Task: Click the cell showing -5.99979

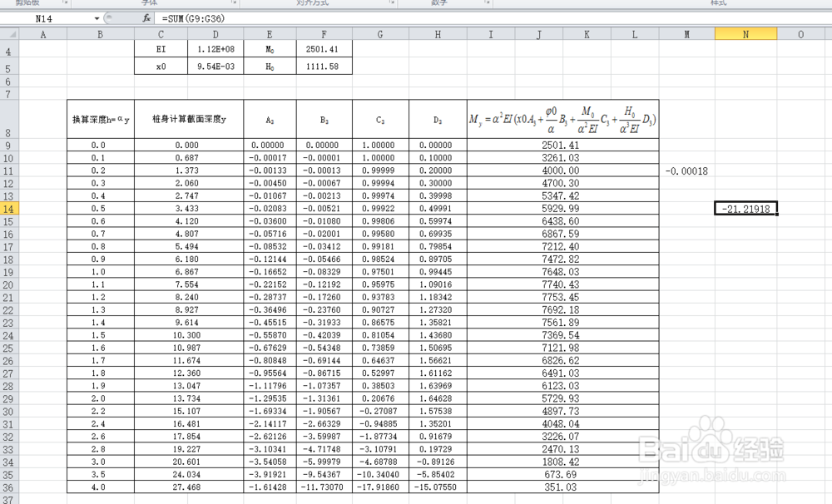Action: 324,462
